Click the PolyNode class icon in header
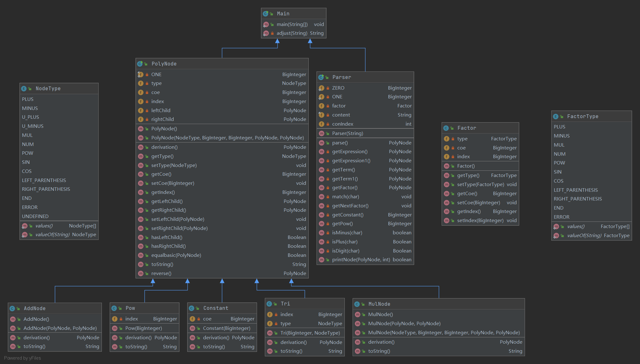 point(140,64)
